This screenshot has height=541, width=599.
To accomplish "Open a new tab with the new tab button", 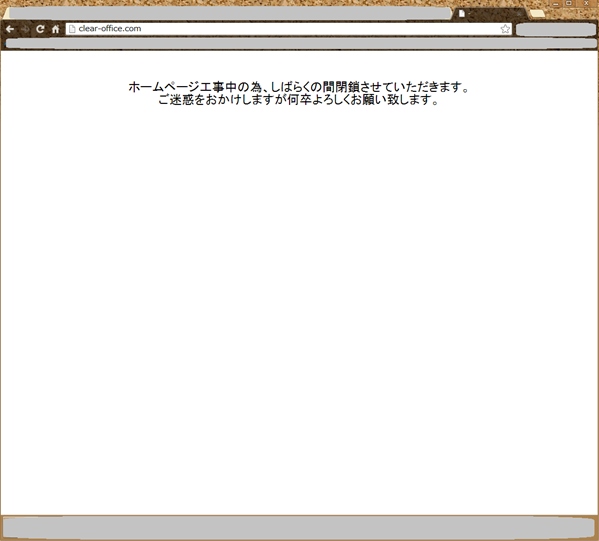I will pos(537,14).
